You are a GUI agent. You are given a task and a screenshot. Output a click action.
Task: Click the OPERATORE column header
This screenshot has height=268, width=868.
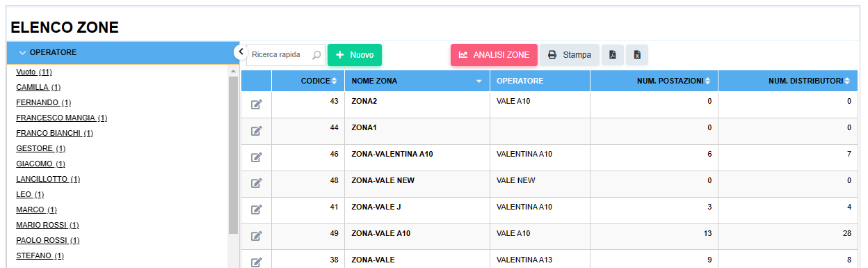tap(540, 81)
